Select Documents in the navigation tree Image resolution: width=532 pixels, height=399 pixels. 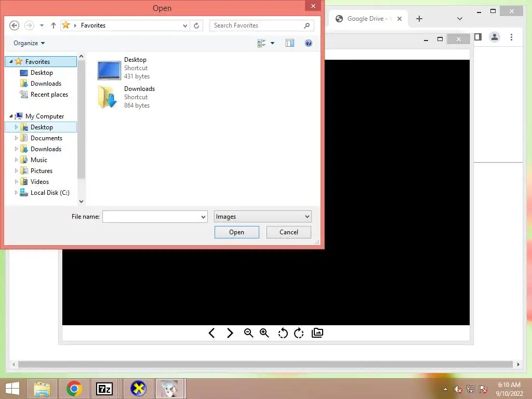[46, 138]
